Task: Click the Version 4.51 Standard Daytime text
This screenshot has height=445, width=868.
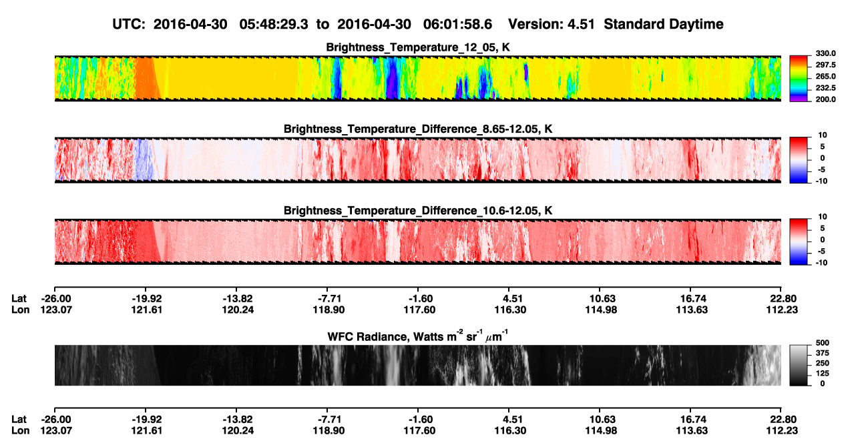Action: coord(616,24)
